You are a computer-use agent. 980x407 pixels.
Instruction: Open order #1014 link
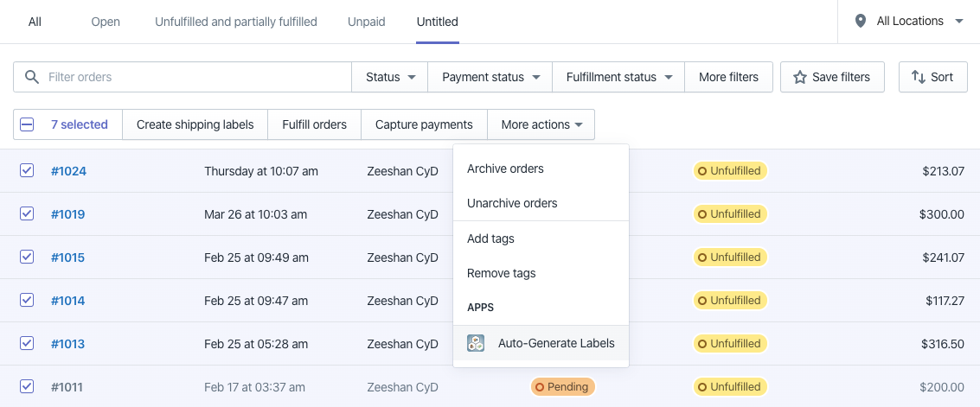67,300
